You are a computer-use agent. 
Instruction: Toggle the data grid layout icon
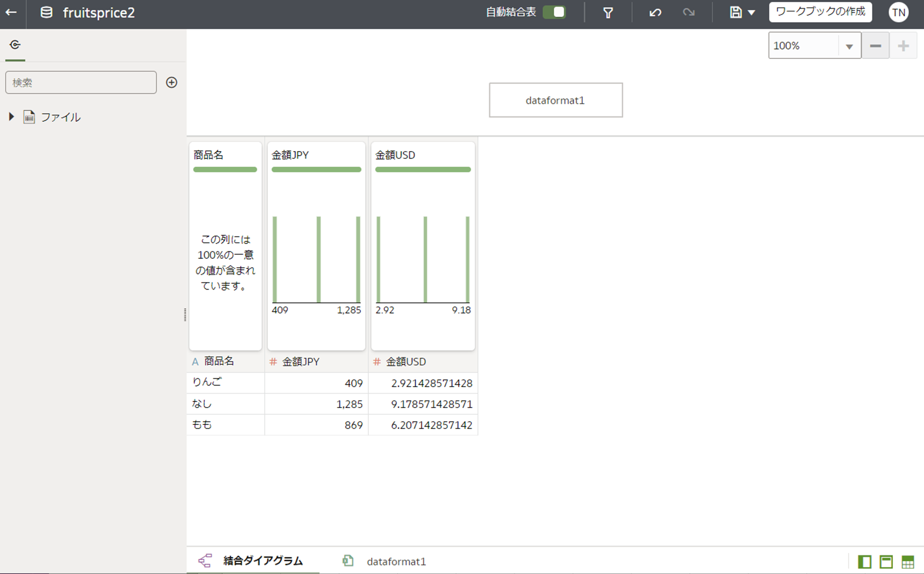[907, 562]
